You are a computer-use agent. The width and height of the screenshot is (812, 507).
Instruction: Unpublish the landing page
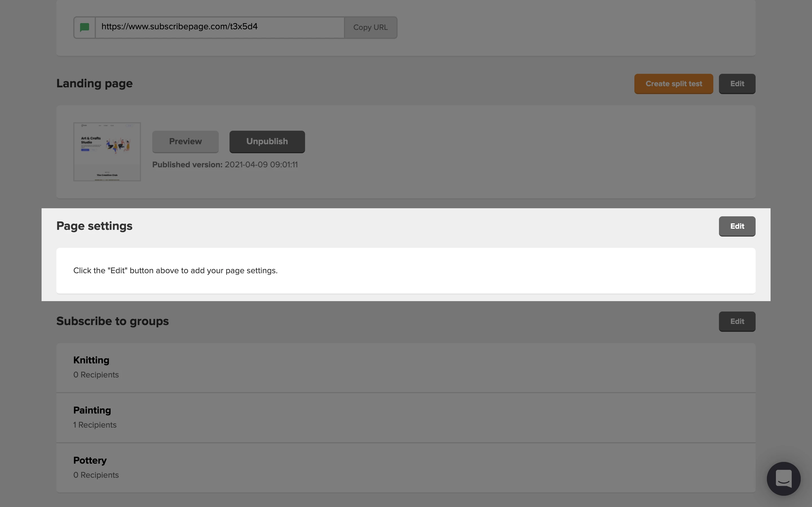[x=267, y=141]
